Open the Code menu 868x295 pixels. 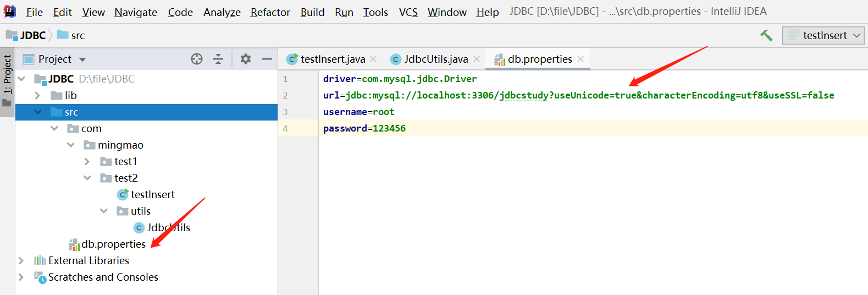(x=180, y=12)
